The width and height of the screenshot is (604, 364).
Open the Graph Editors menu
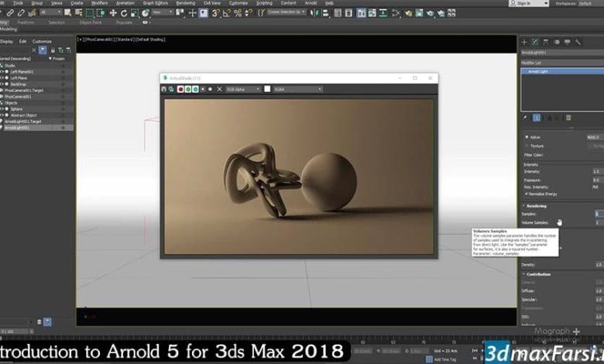pyautogui.click(x=156, y=2)
